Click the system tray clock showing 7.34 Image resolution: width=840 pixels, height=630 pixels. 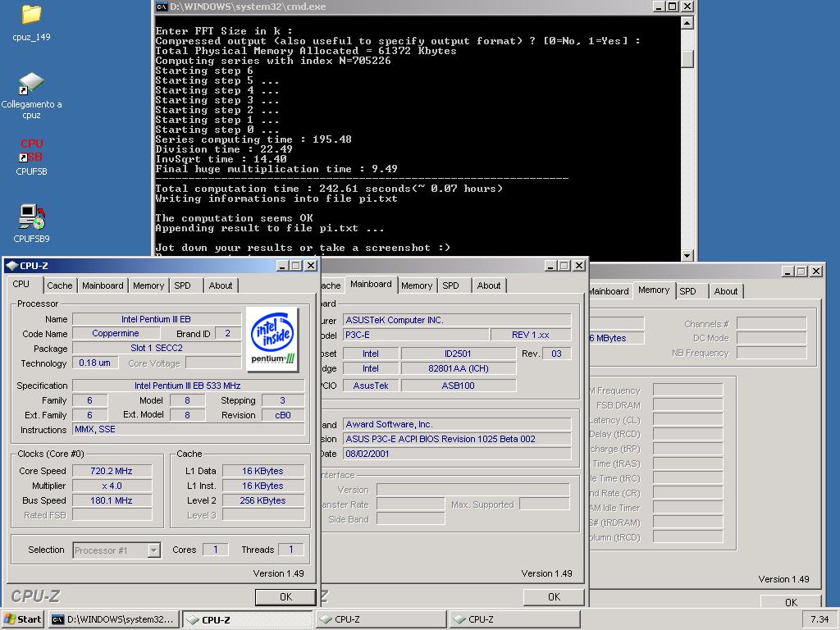coord(819,619)
